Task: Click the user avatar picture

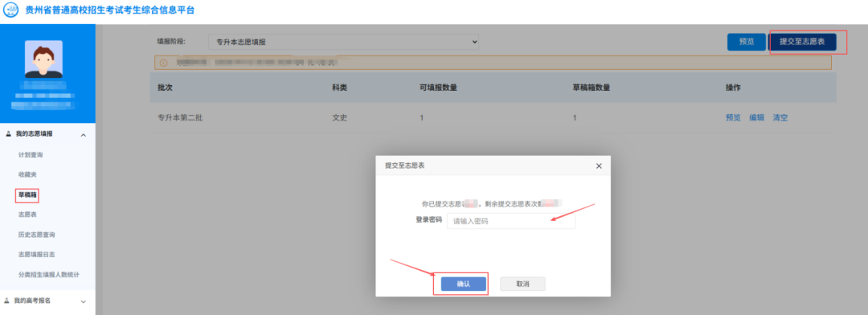Action: [43, 59]
